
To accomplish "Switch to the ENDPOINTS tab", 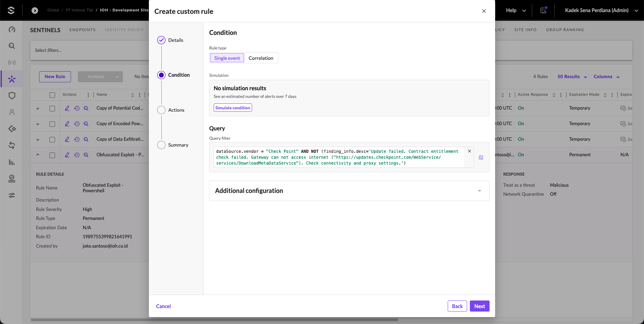I will pyautogui.click(x=82, y=30).
